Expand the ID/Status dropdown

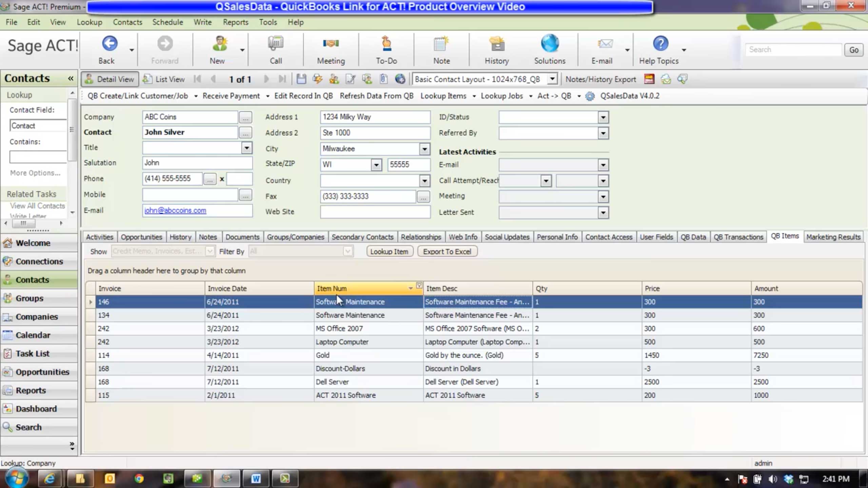(x=603, y=117)
